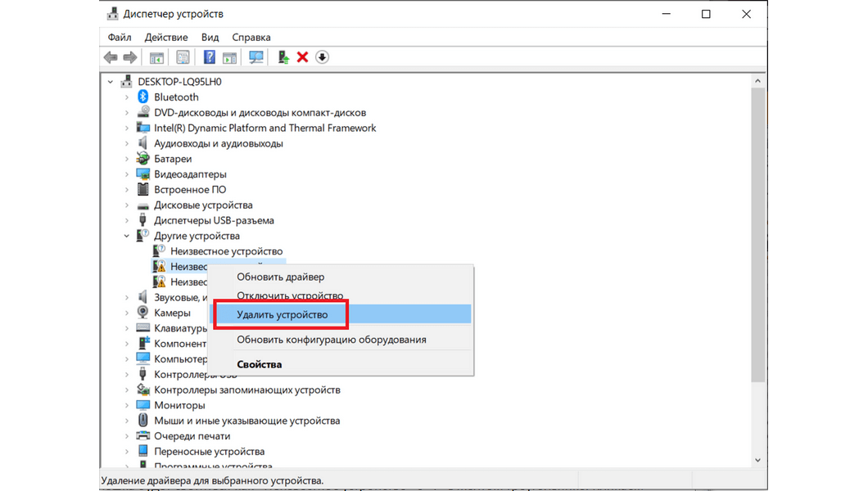Click the blue Help question mark icon
This screenshot has width=868, height=491.
click(210, 57)
